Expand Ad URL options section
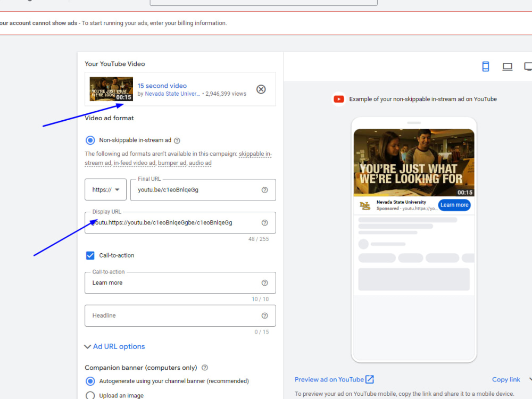Image resolution: width=532 pixels, height=399 pixels. pos(115,346)
